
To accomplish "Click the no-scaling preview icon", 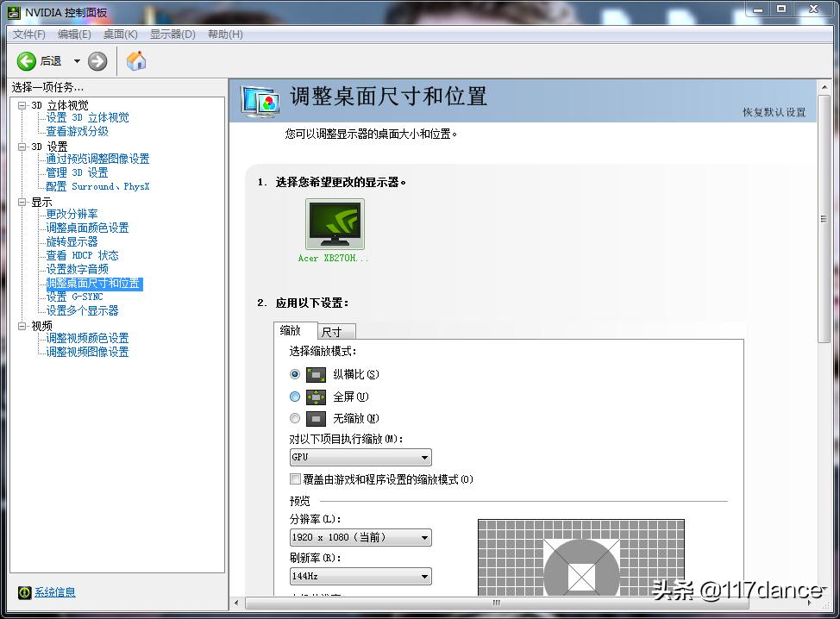I will tap(317, 418).
